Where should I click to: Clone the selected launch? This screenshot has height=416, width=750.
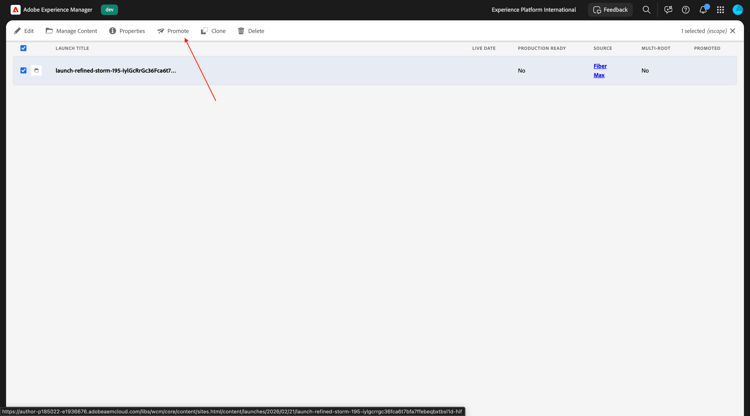point(213,31)
